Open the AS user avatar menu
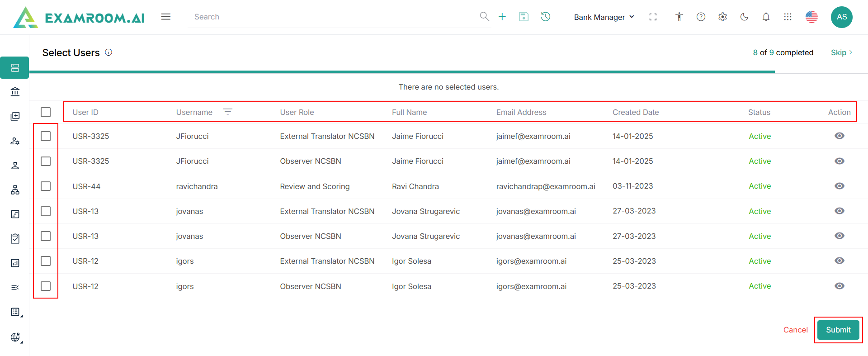The width and height of the screenshot is (868, 356). tap(842, 17)
